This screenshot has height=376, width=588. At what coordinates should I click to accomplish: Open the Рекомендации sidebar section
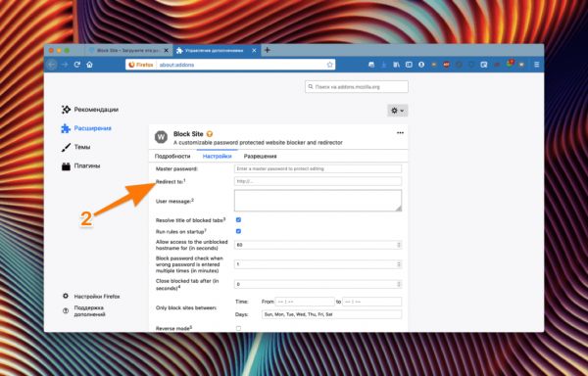pos(90,110)
